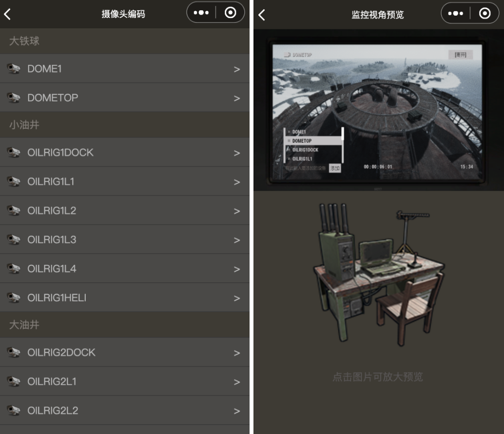Click the camera icon beside OILRIG1HELI
Image resolution: width=504 pixels, height=434 pixels.
click(14, 297)
